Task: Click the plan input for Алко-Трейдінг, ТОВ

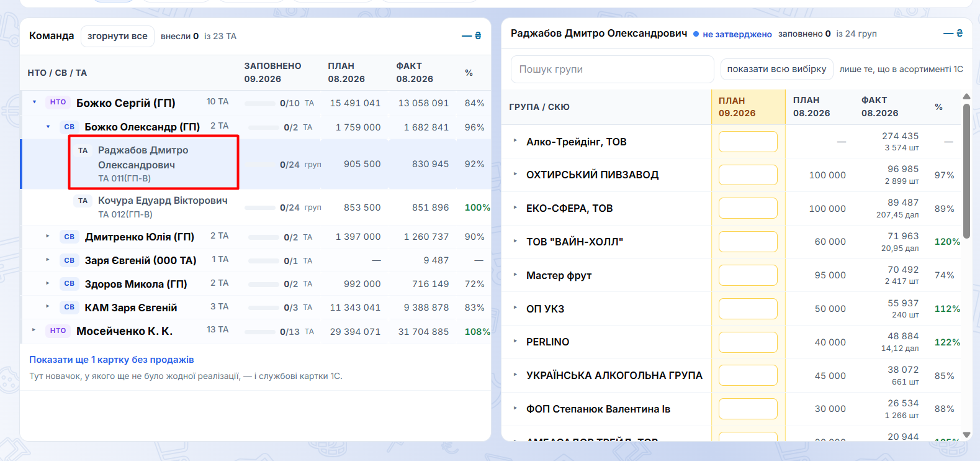Action: coord(748,142)
